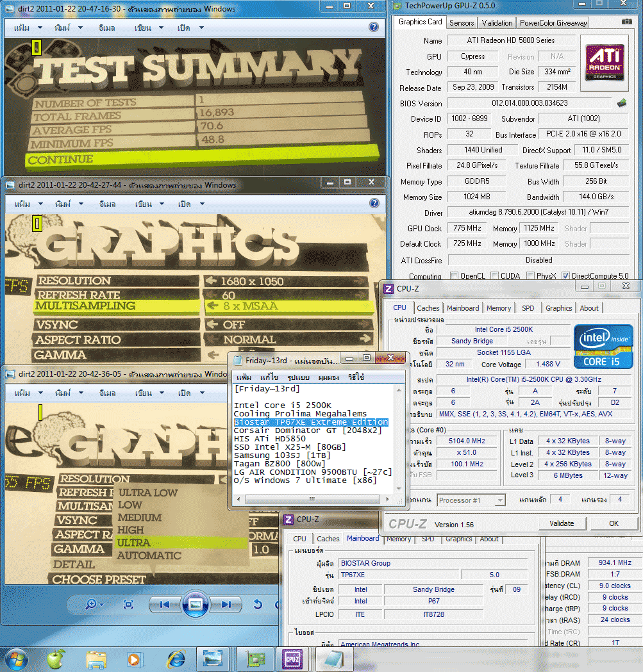Click the help icon in the dirt2 20-42-27 photo viewer window
Screen dimensions: 643x672
[374, 203]
